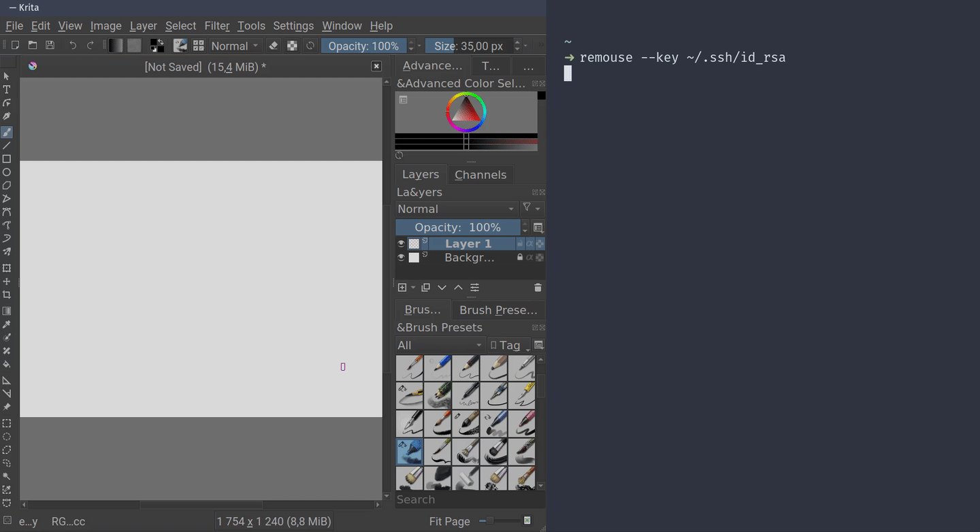Viewport: 980px width, 532px height.
Task: Expand the brush preset All filter dropdown
Action: (x=440, y=345)
